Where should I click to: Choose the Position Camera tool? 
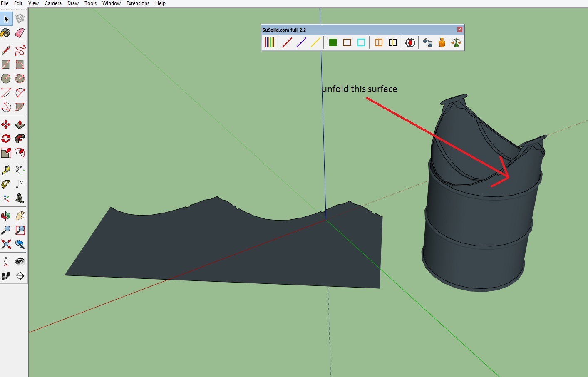point(6,262)
